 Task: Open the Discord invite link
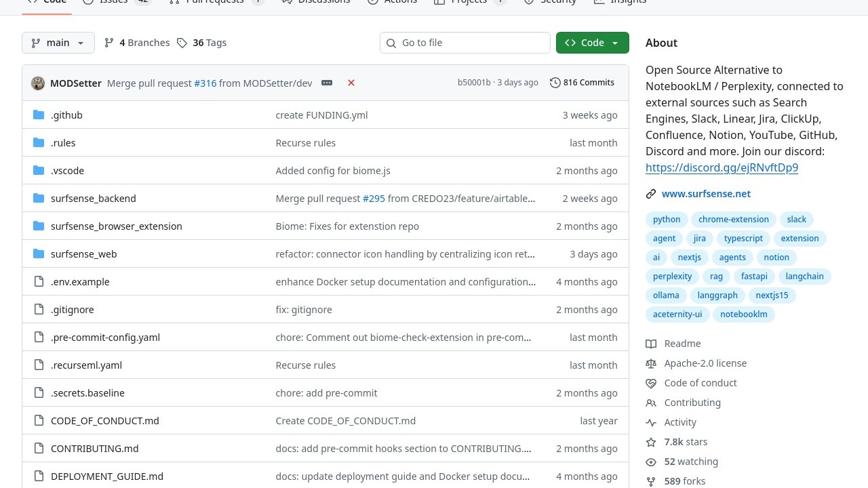[x=722, y=167]
